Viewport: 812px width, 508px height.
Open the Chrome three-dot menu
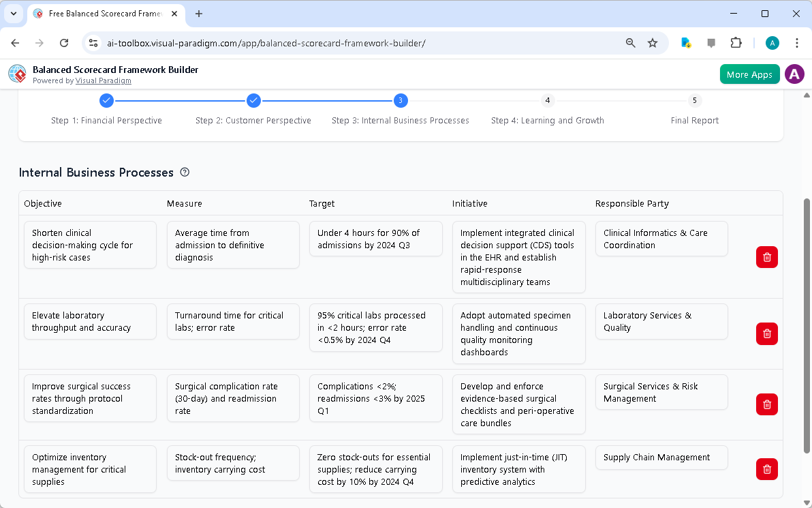point(797,42)
